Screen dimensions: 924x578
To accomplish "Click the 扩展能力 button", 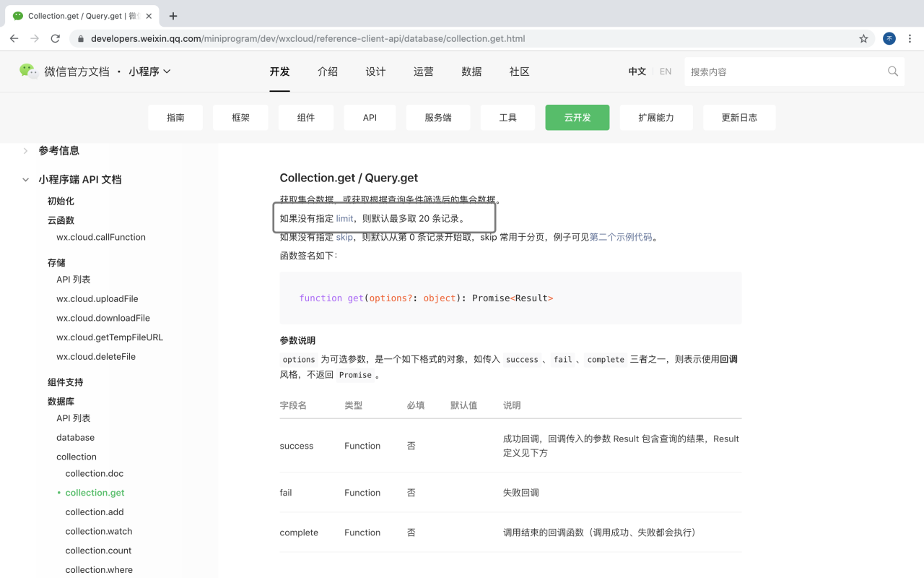I will pos(656,117).
